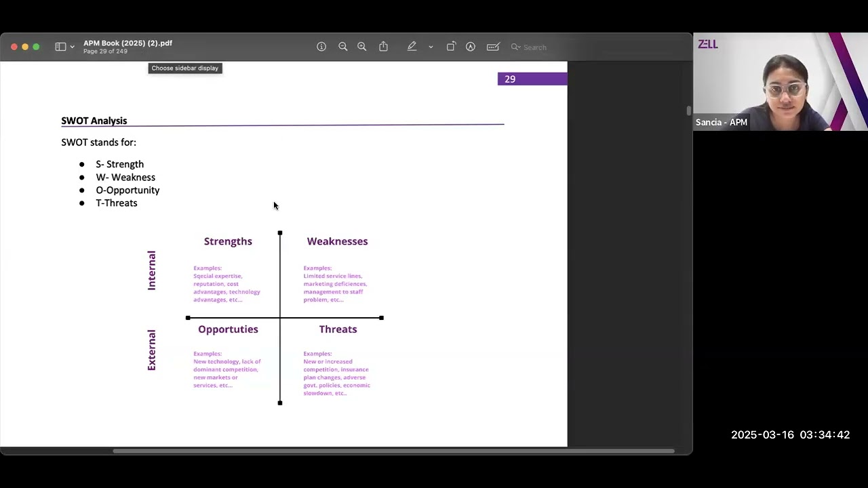Click the External axis label
The image size is (868, 488).
(152, 350)
